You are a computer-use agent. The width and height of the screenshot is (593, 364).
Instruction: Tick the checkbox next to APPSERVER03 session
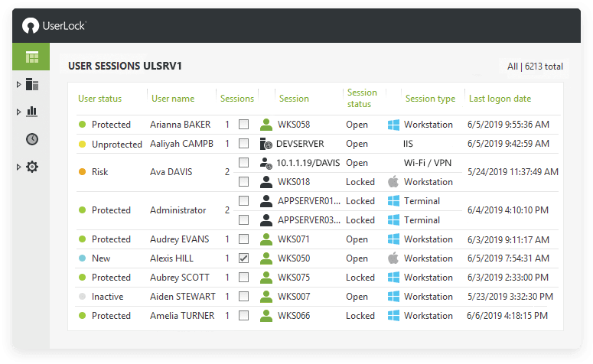pos(244,220)
